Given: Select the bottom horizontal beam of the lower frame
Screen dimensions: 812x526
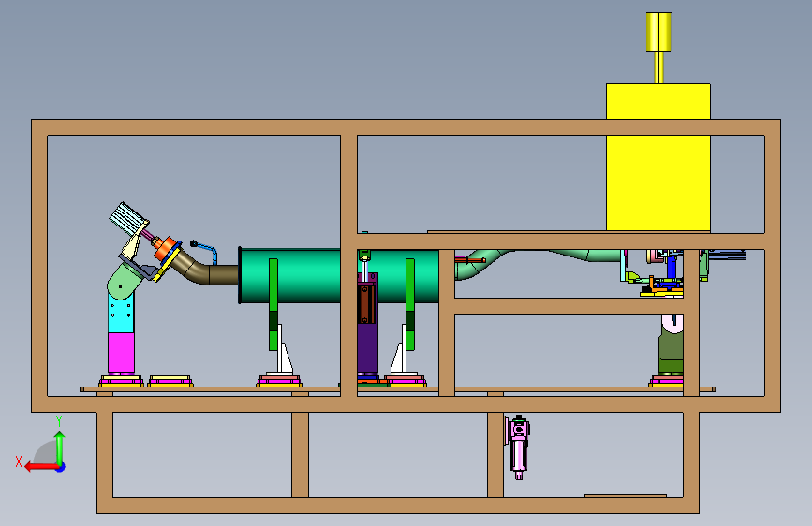Looking at the screenshot, I should (398, 505).
